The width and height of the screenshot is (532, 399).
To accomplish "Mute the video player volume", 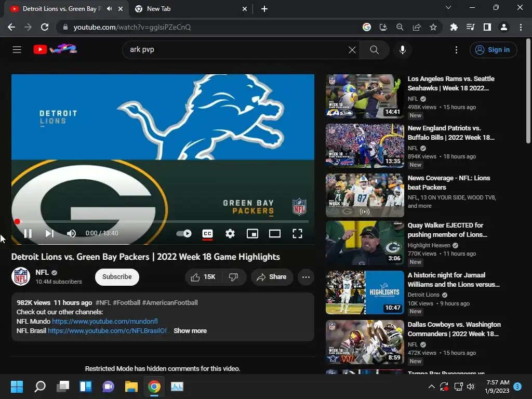I will tap(71, 233).
